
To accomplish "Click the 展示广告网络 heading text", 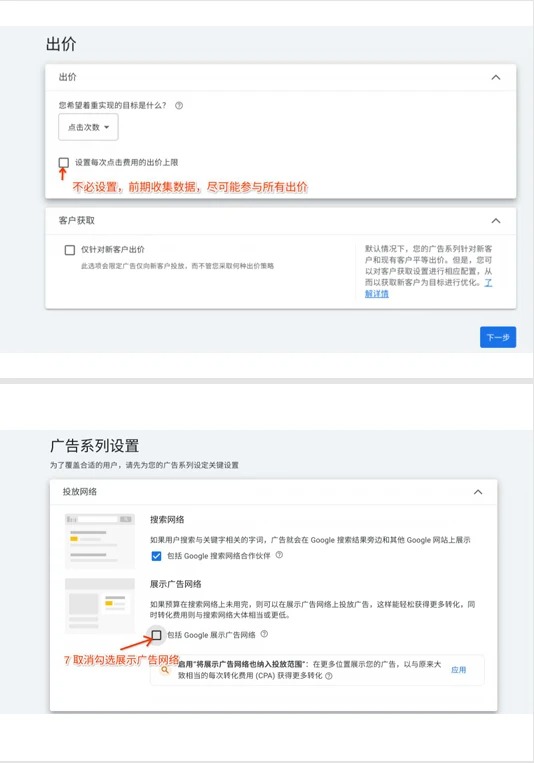I will click(x=176, y=584).
